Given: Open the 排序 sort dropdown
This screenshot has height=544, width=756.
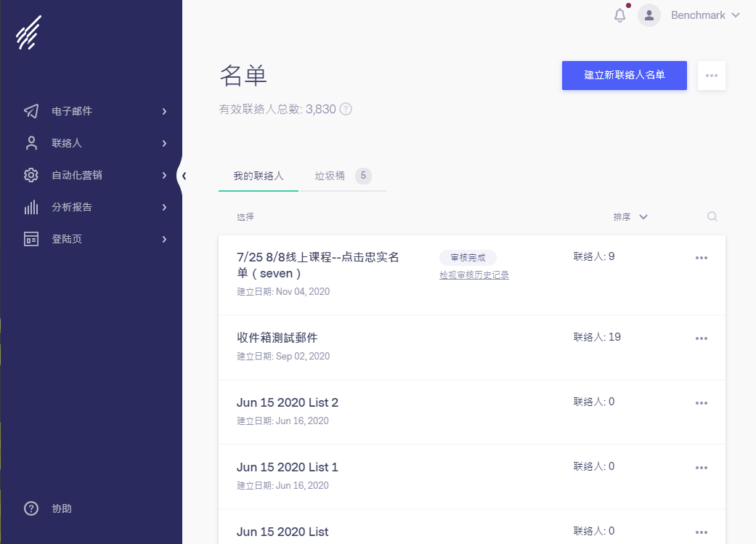Looking at the screenshot, I should pos(630,217).
